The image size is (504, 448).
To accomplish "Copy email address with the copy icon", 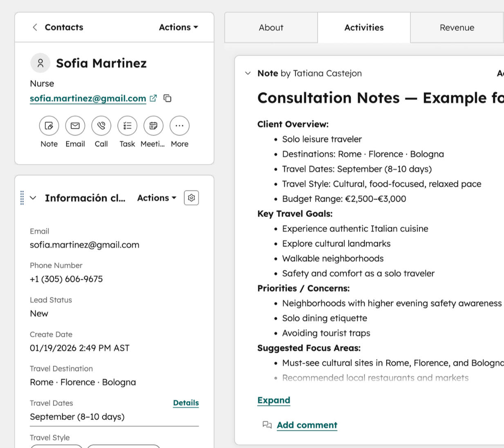I will coord(168,99).
